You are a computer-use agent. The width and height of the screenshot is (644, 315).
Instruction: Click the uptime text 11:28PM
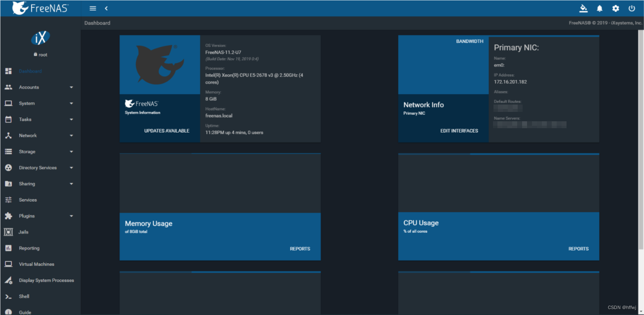234,133
